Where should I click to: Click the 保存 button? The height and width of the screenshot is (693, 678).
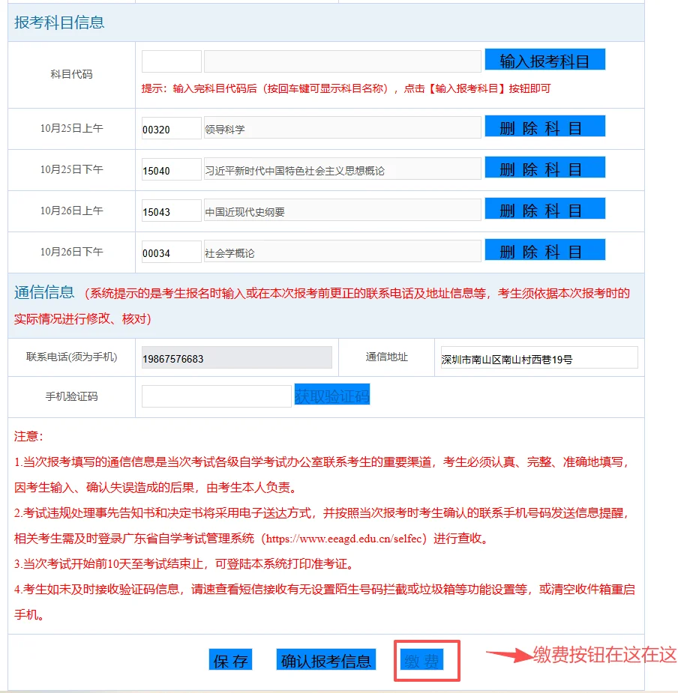pyautogui.click(x=231, y=660)
